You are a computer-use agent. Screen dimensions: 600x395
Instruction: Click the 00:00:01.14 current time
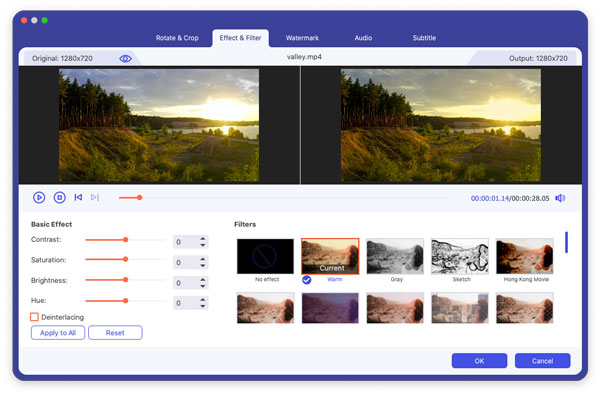click(490, 198)
